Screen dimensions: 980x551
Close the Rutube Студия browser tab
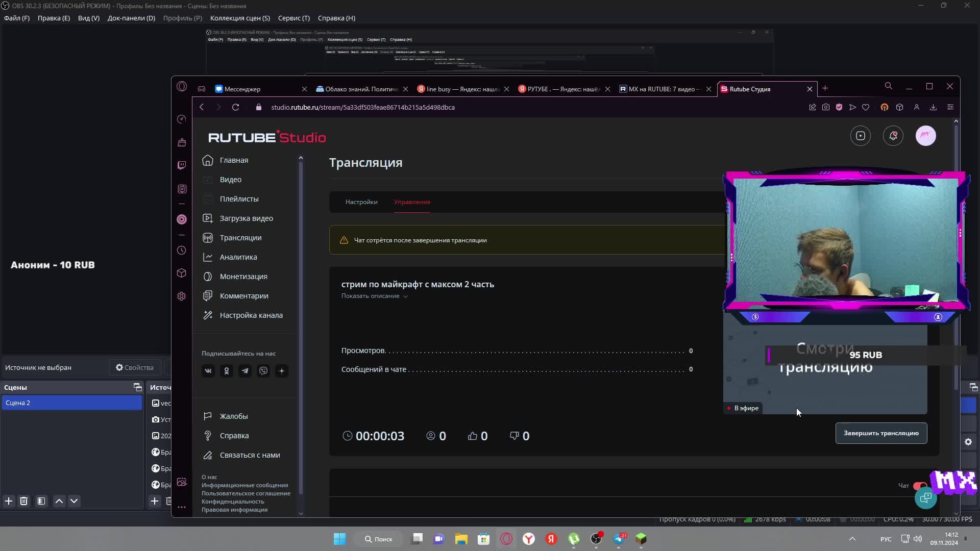coord(810,89)
